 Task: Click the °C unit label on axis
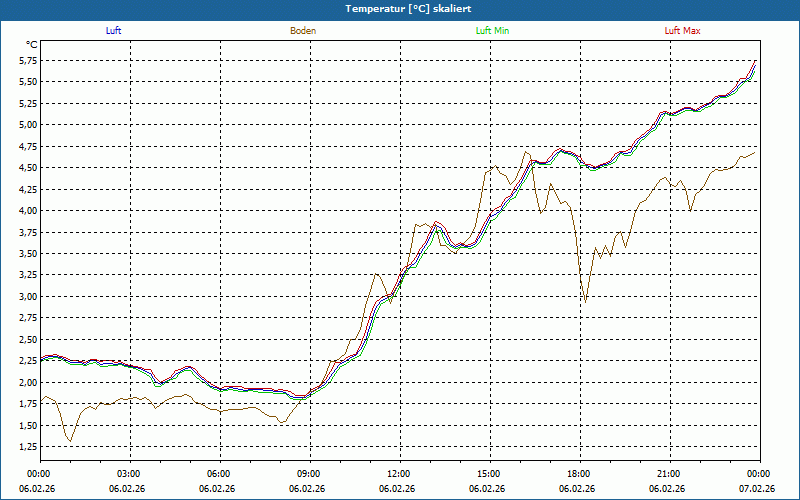[x=32, y=44]
